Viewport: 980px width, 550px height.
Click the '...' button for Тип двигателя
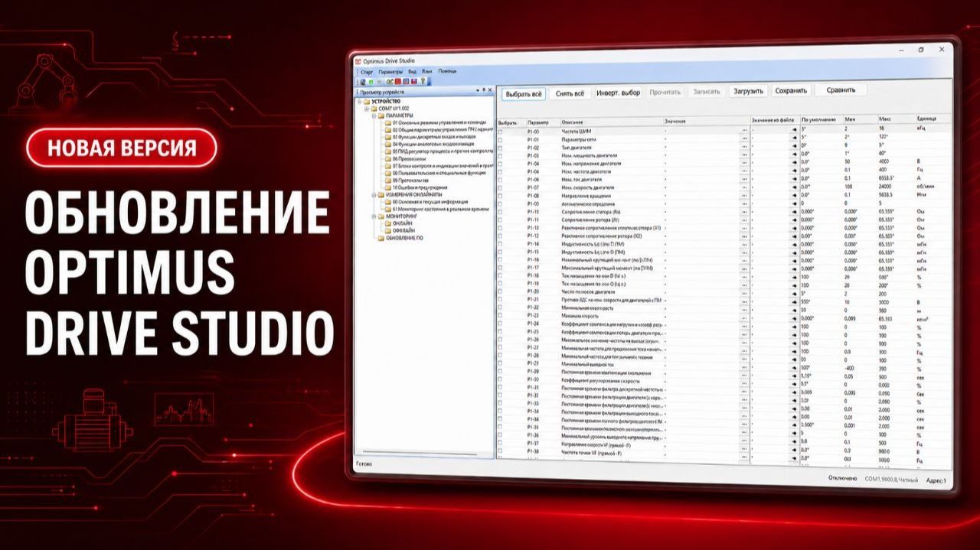tap(744, 148)
